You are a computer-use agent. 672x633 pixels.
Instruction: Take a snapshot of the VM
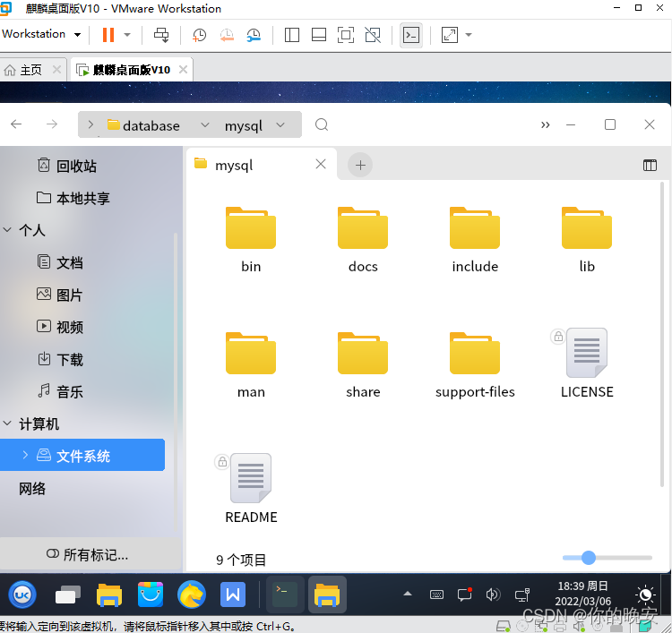(199, 35)
